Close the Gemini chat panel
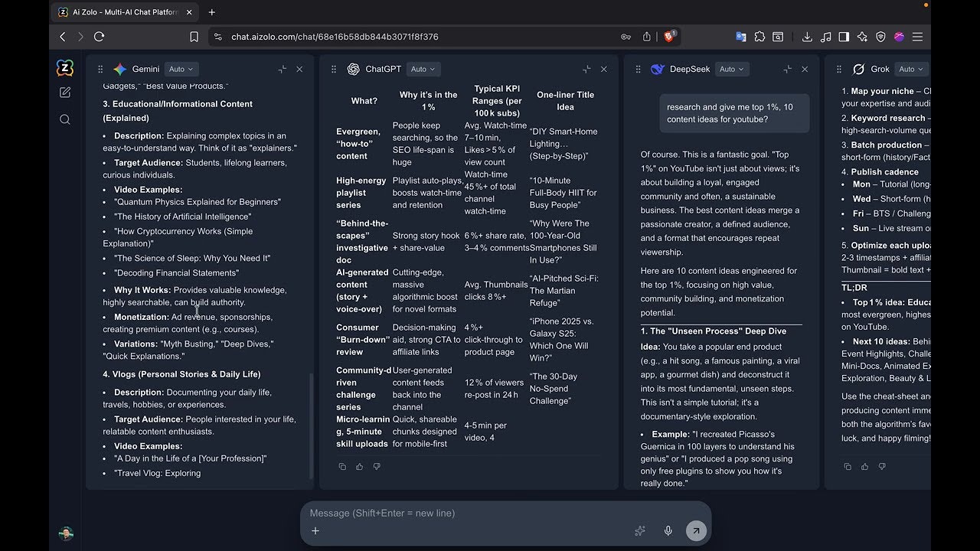 (299, 69)
